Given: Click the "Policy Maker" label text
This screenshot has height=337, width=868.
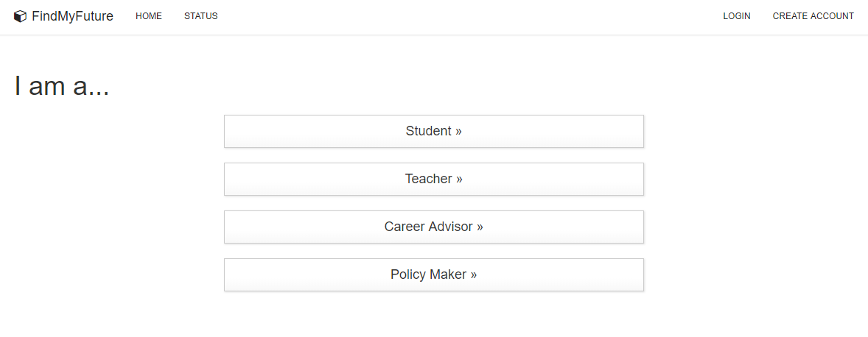Looking at the screenshot, I should click(x=428, y=274).
